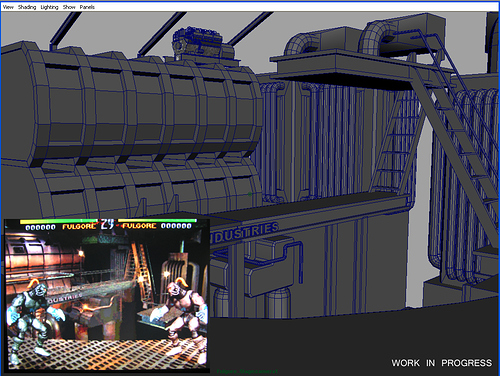Select the INDUSTRIES lettering on the 3D beam

pyautogui.click(x=245, y=232)
